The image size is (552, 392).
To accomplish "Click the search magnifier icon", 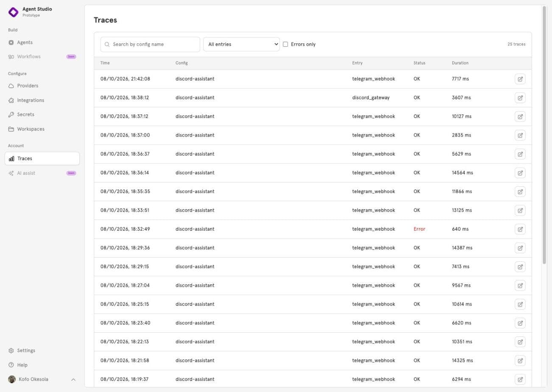I will click(x=107, y=44).
